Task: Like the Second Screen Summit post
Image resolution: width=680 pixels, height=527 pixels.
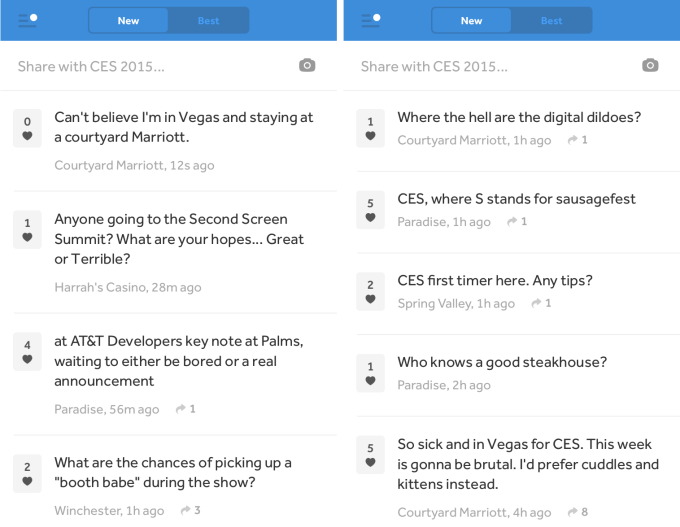Action: (x=27, y=238)
